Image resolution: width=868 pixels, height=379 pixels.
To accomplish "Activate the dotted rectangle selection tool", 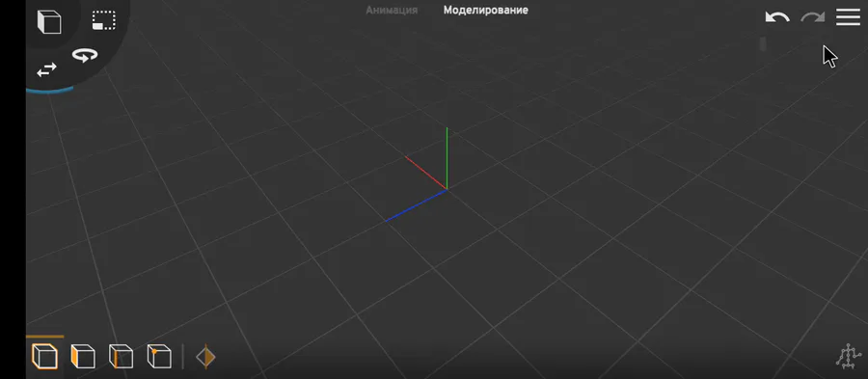I will [x=104, y=20].
